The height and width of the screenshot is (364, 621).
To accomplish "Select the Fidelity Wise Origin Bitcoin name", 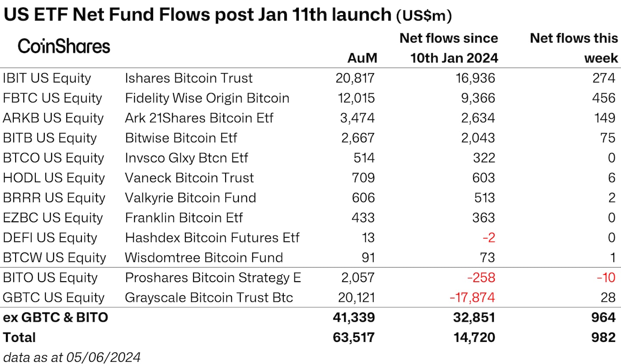I will point(207,98).
